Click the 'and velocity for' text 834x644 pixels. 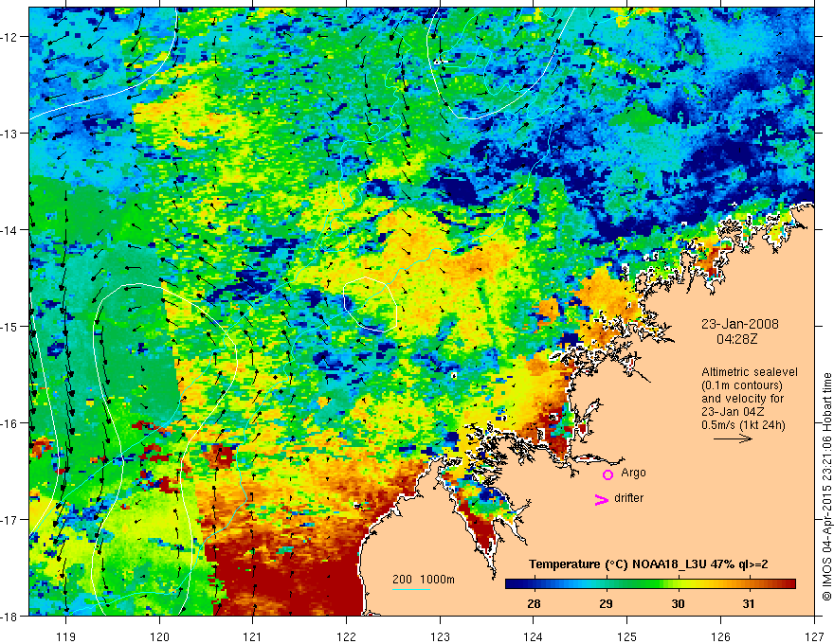click(742, 399)
